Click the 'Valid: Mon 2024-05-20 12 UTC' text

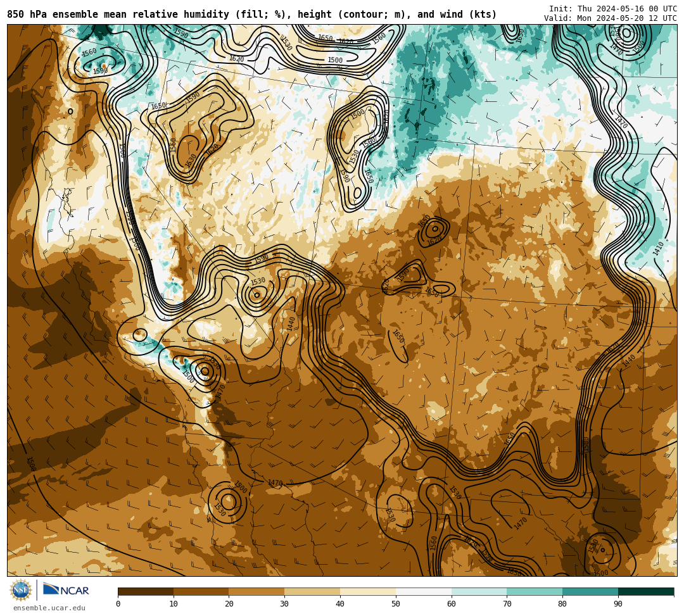pyautogui.click(x=611, y=18)
